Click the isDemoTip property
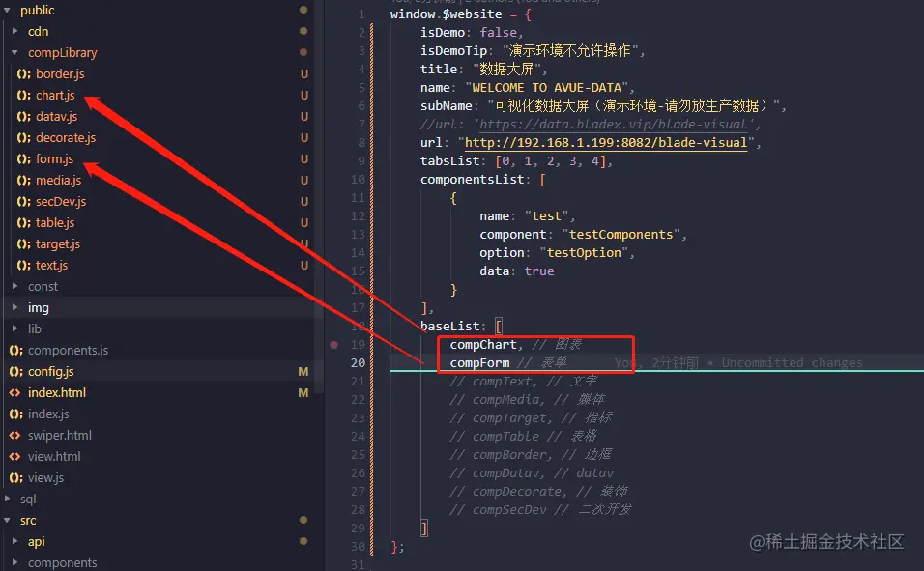The height and width of the screenshot is (571, 924). 453,50
